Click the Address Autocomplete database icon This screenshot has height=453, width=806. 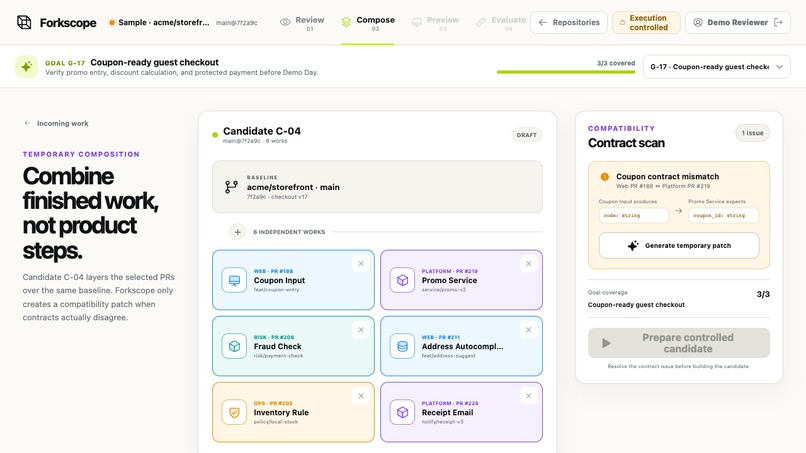[402, 346]
